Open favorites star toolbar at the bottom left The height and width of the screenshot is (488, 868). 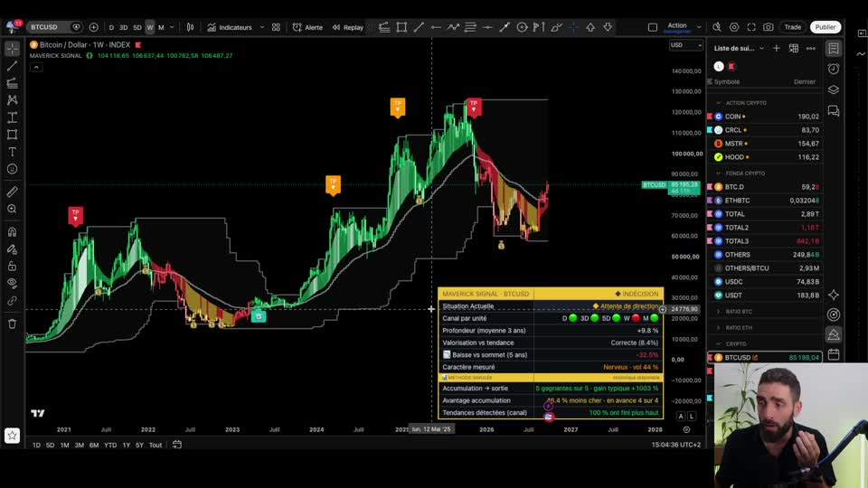pos(12,436)
